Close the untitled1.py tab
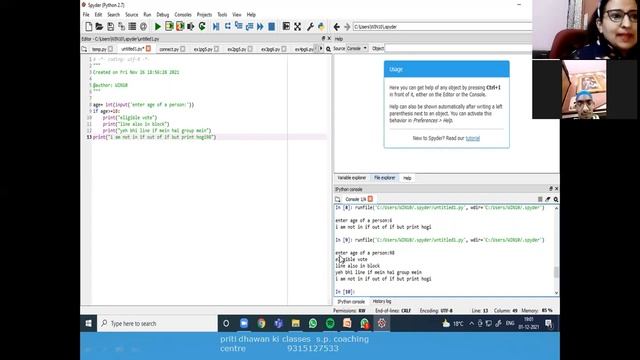Screen dimensions: 640x360 (148, 49)
